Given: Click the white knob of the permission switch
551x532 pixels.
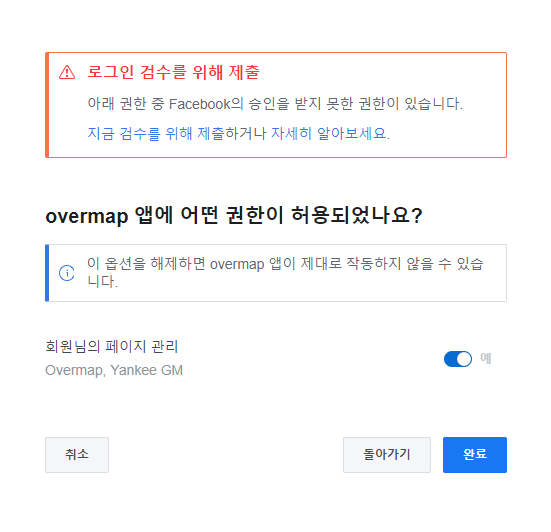Looking at the screenshot, I should point(464,359).
